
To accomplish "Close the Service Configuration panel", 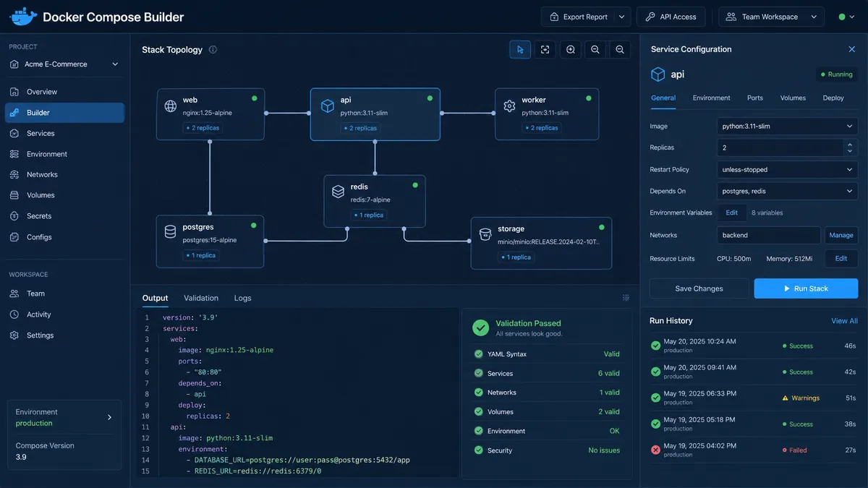I will (851, 49).
